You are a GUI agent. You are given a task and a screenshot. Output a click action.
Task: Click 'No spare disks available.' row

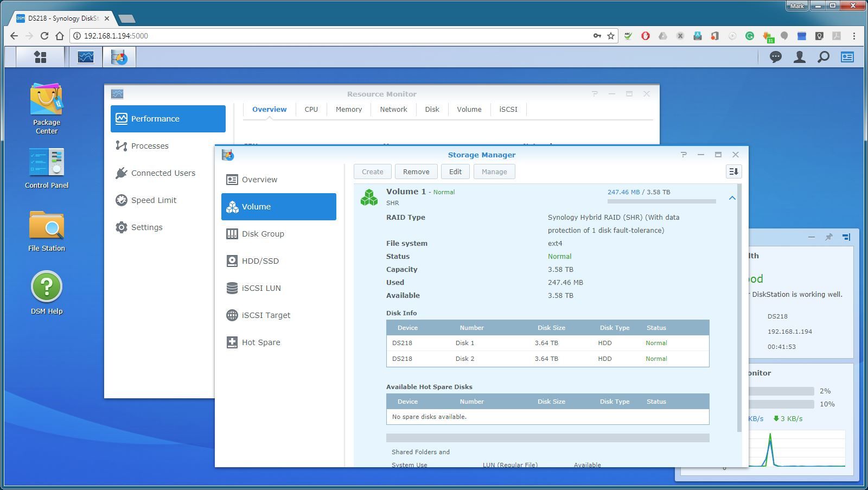[547, 417]
